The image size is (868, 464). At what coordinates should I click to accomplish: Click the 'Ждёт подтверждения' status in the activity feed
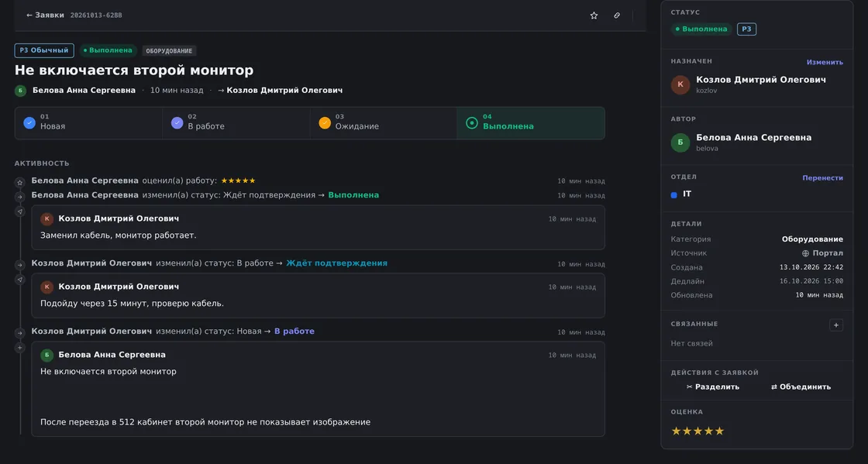click(x=336, y=263)
